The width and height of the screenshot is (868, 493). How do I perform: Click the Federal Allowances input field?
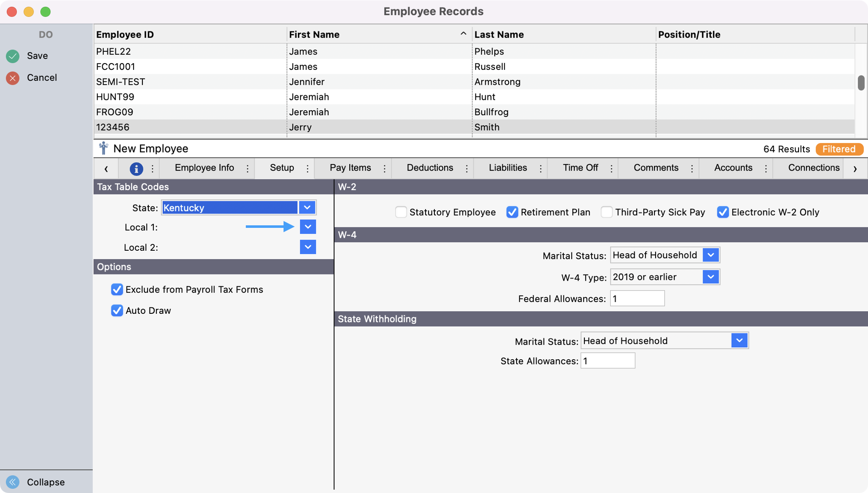pos(637,299)
